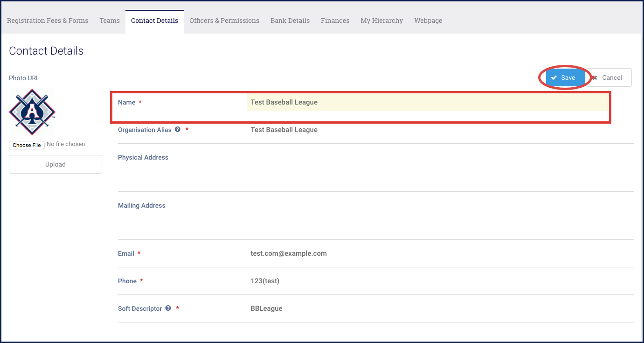Edit the Email field
This screenshot has width=644, height=343.
coord(440,253)
